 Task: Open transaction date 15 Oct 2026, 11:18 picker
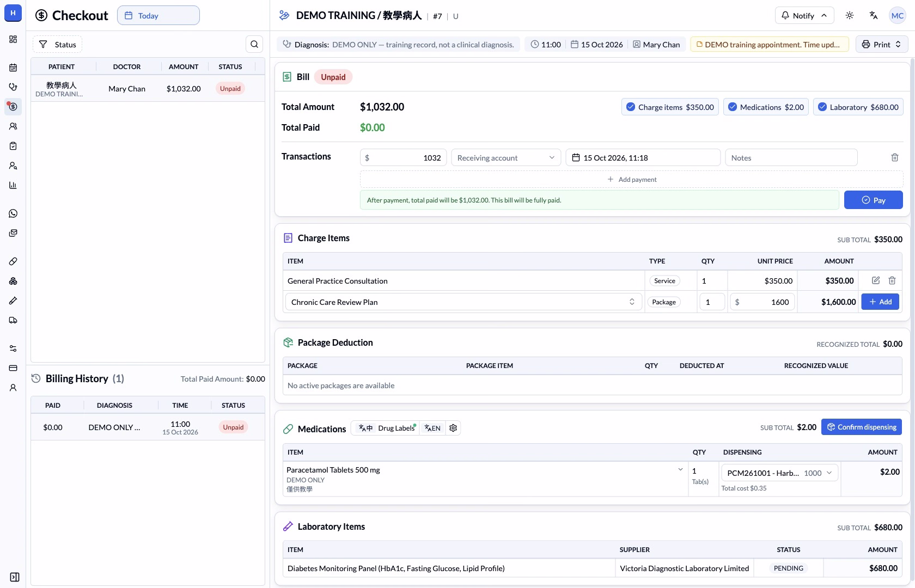643,157
